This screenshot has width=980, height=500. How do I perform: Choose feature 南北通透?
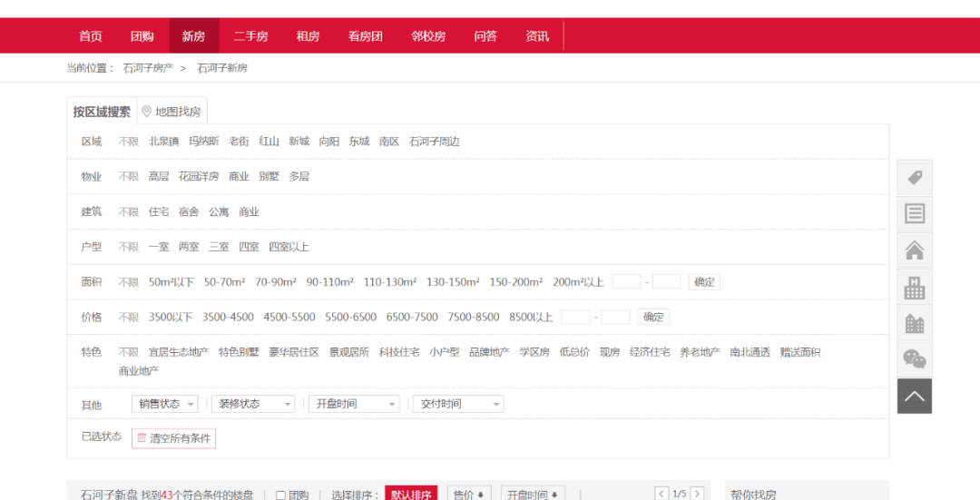750,352
